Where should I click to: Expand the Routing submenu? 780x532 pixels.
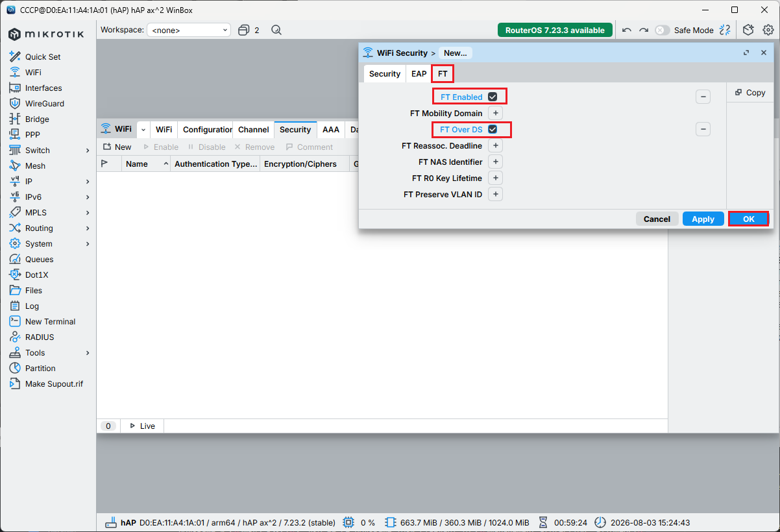click(x=88, y=228)
